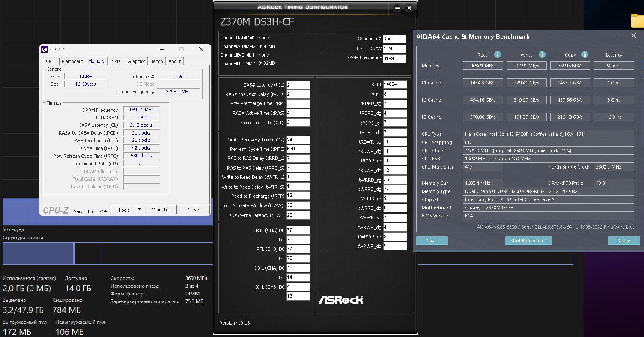Viewport: 644px width, 337px height.
Task: Click the FSB : DRAM field in ASRock
Action: click(x=394, y=49)
